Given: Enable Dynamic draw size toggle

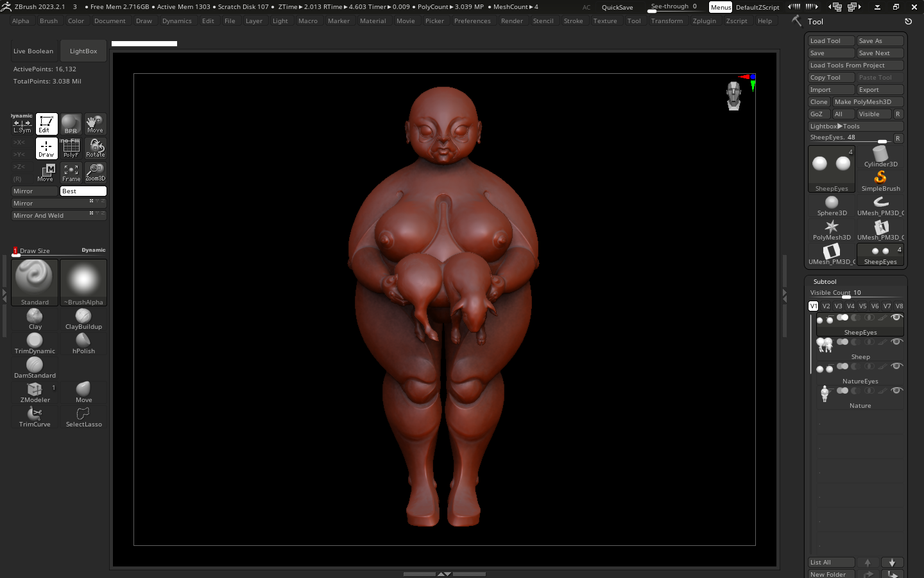Looking at the screenshot, I should 93,250.
